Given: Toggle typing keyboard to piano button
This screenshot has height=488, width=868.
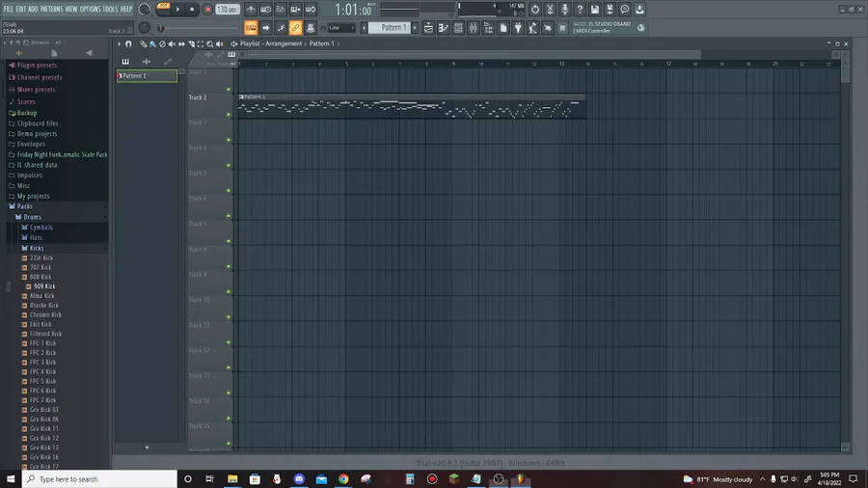Looking at the screenshot, I should point(251,28).
